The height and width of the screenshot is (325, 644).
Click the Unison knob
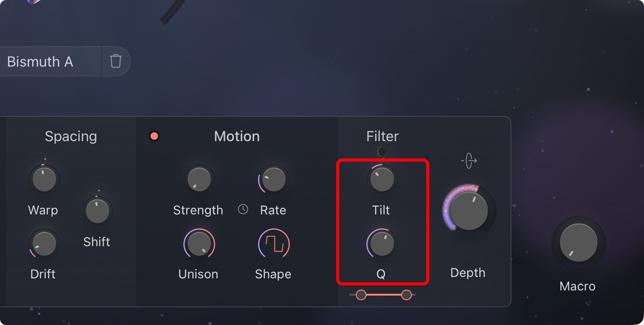199,244
